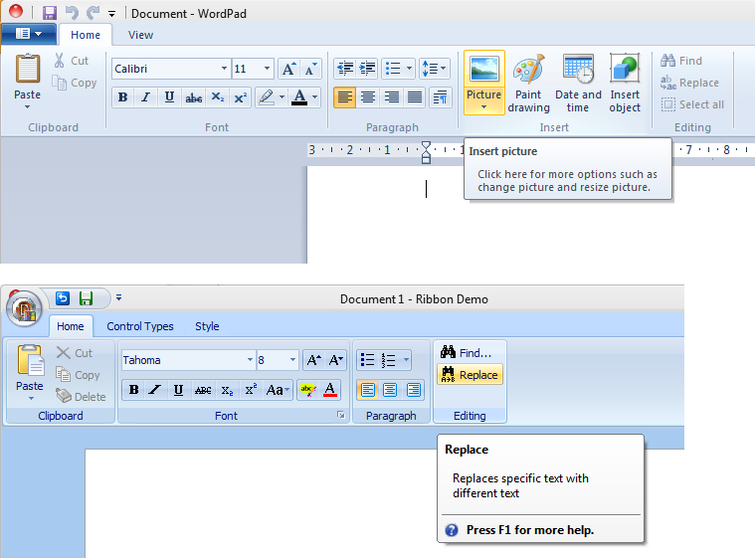
Task: Save document in Ribbon Demo toolbar
Action: coord(86,298)
